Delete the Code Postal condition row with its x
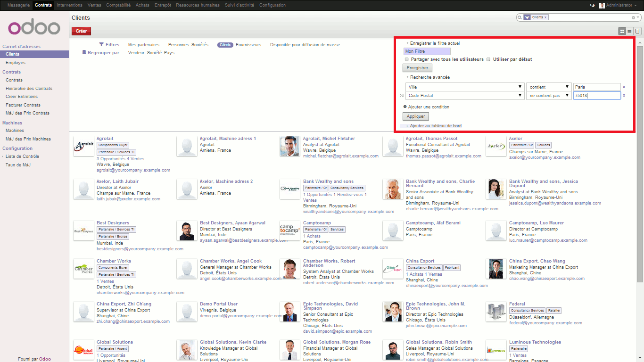 (x=624, y=95)
